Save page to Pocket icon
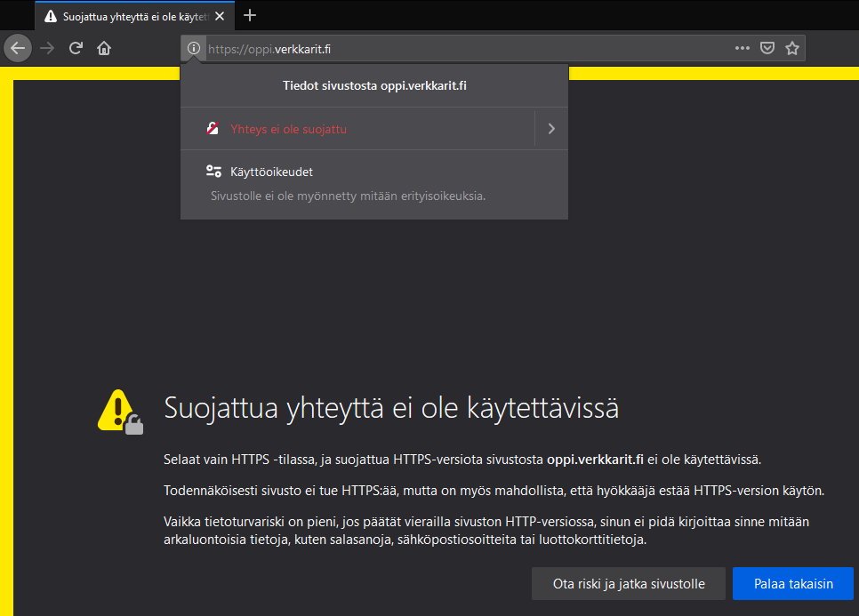The width and height of the screenshot is (859, 616). coord(767,48)
